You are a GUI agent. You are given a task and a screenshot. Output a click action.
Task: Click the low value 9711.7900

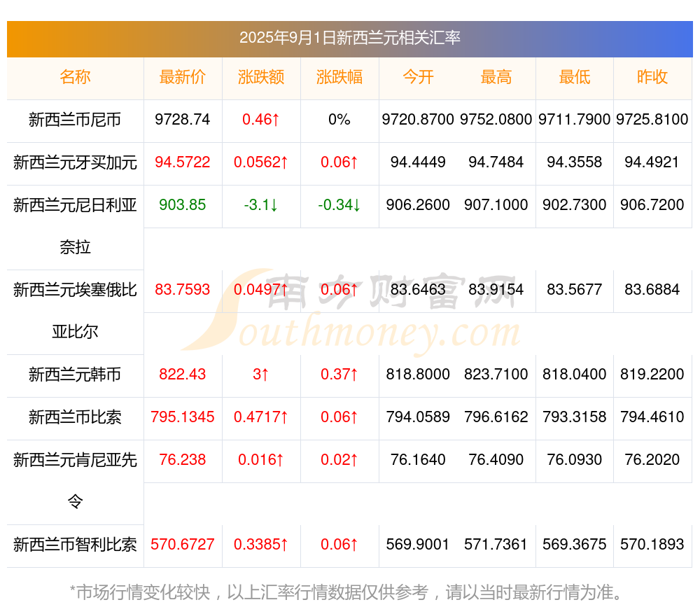click(575, 120)
